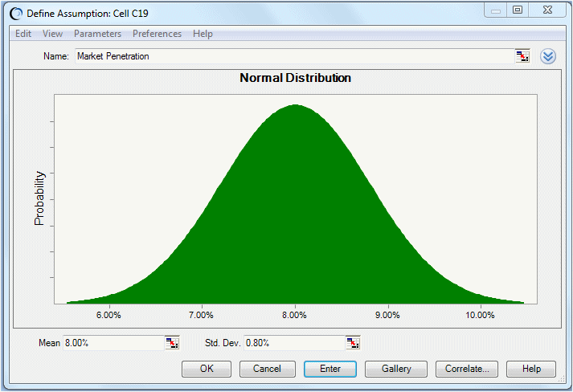Click the cell reference icon beside Name field
This screenshot has height=392, width=573.
522,56
